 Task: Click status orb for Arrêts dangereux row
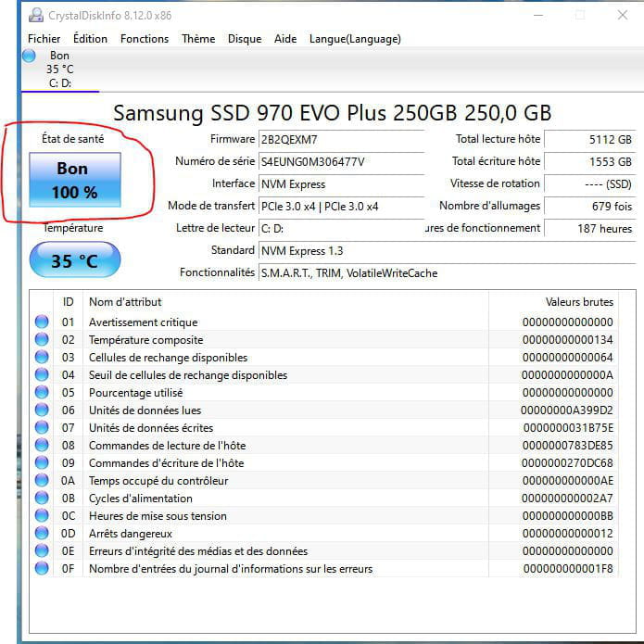coord(42,533)
